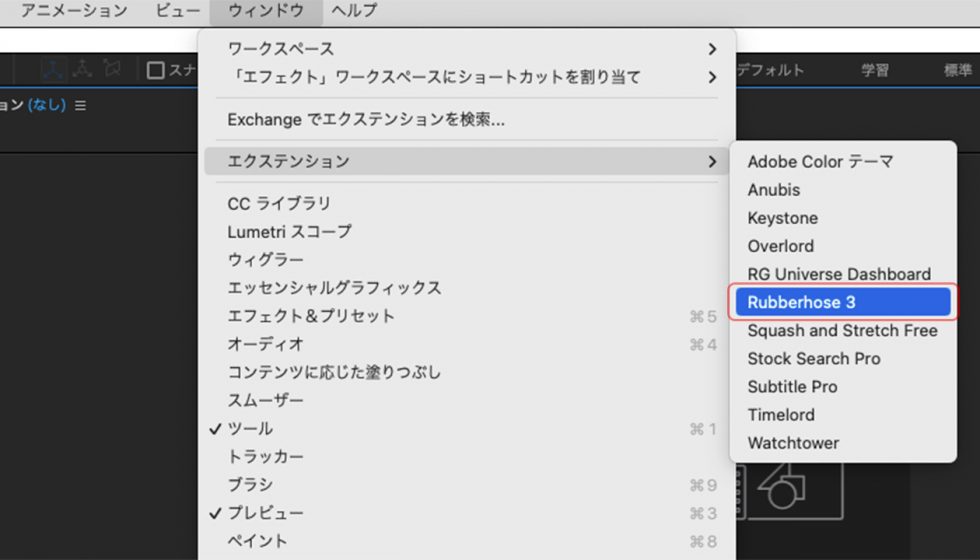Screen dimensions: 980x560
Task: Open the Overlord extension
Action: pyautogui.click(x=843, y=246)
